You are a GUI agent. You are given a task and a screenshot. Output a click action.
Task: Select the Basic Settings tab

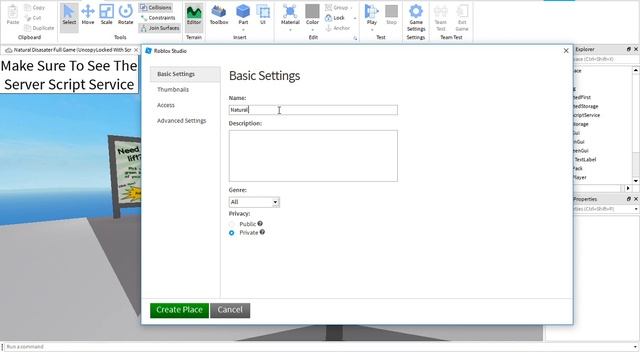(185, 74)
